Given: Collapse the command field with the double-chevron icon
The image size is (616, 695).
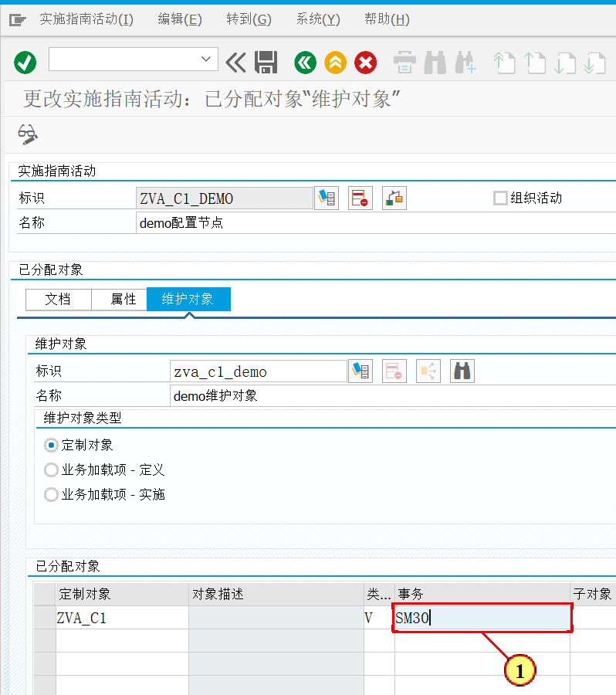Looking at the screenshot, I should tap(235, 62).
